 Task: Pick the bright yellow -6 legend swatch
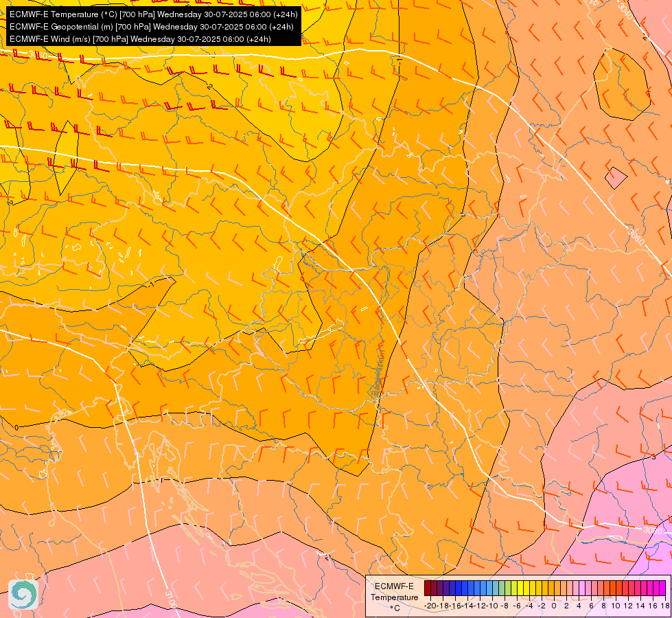click(x=520, y=588)
